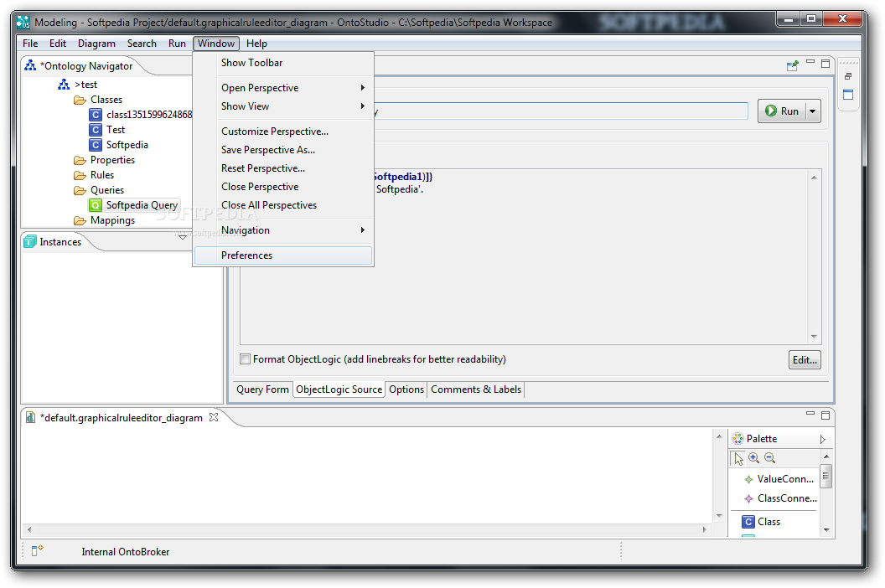The height and width of the screenshot is (588, 885).
Task: Click the query name input field
Action: pos(562,111)
